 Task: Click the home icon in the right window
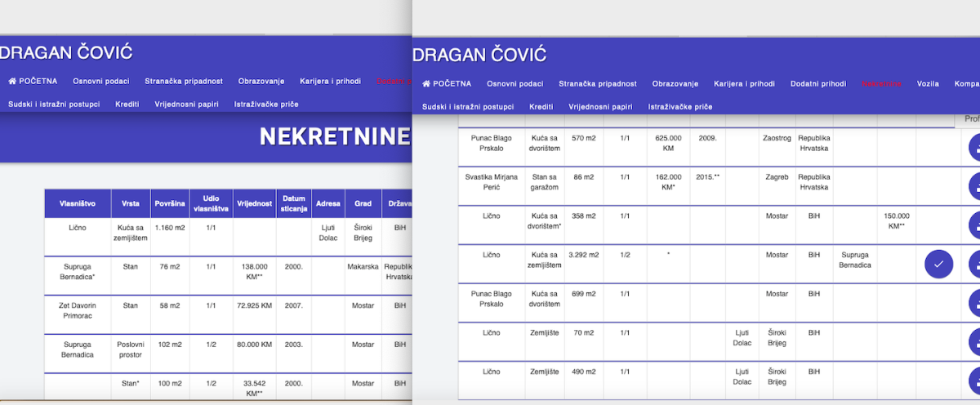coord(426,83)
